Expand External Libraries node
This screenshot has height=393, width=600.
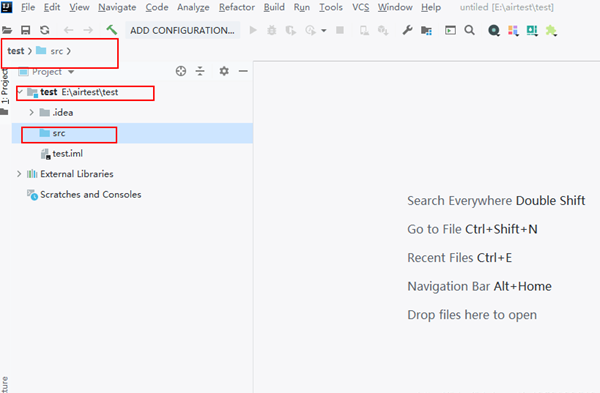click(x=19, y=174)
